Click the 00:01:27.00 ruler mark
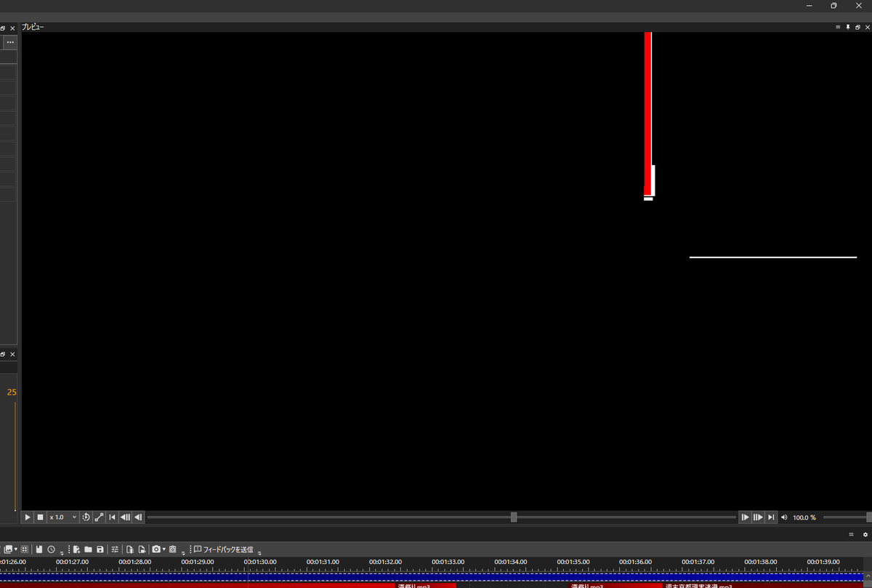The height and width of the screenshot is (588, 872). 72,562
